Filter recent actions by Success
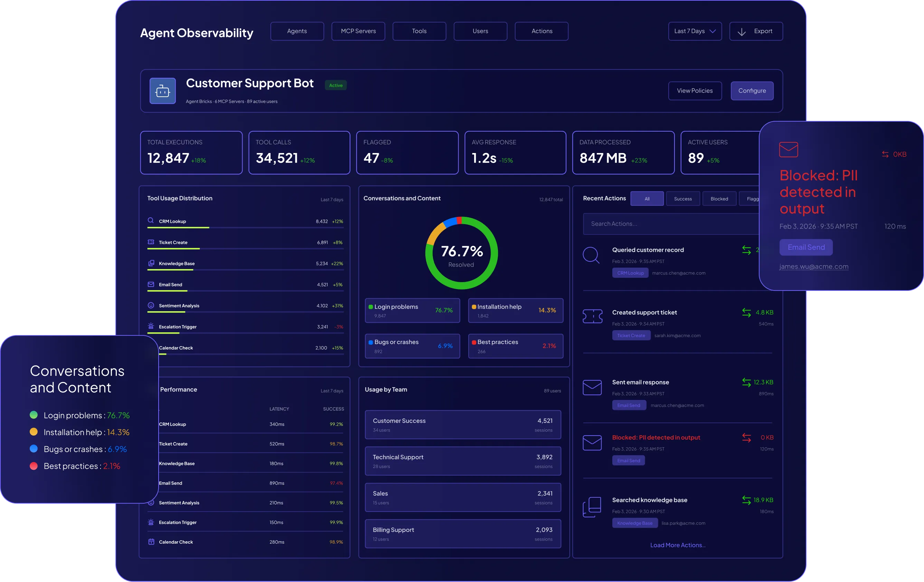The height and width of the screenshot is (582, 924). pos(683,199)
